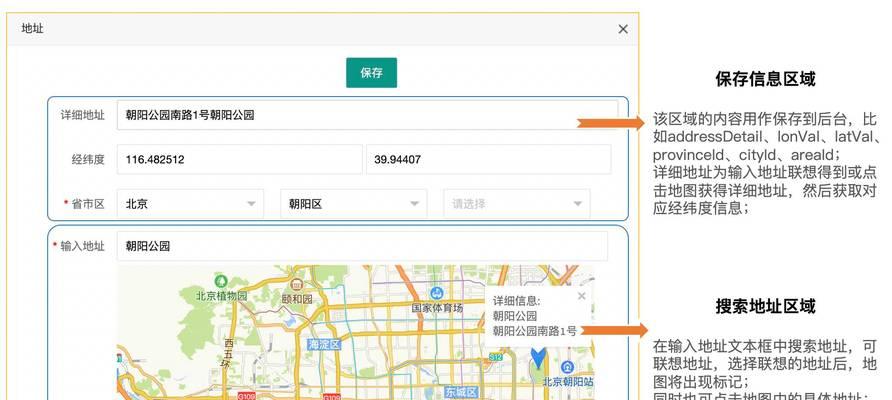Screen dimensions: 892x400
Task: Click the S12 highway shield on map
Action: (495, 357)
